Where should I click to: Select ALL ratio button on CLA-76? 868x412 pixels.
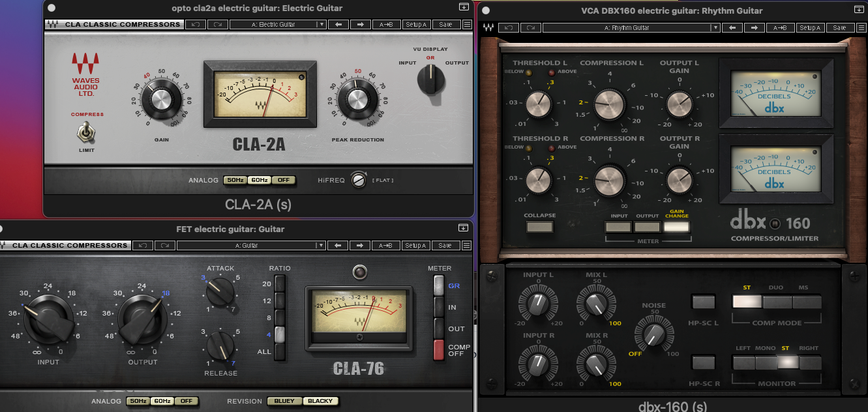point(280,351)
